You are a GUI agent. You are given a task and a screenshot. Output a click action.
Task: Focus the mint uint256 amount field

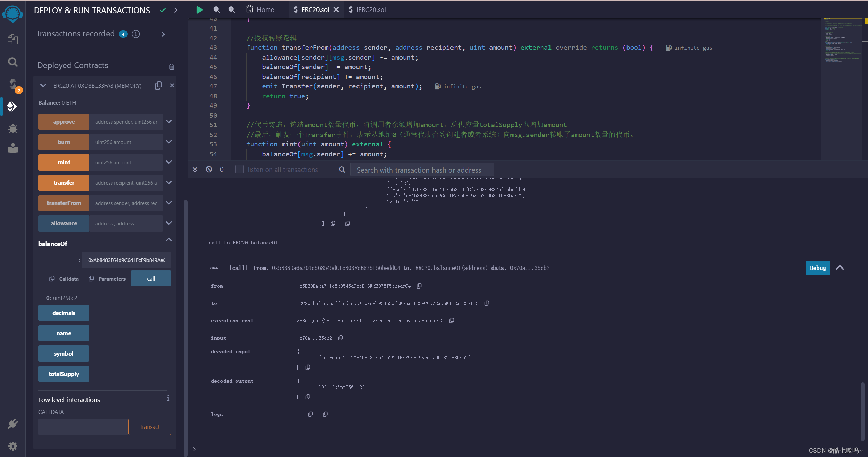coord(126,162)
